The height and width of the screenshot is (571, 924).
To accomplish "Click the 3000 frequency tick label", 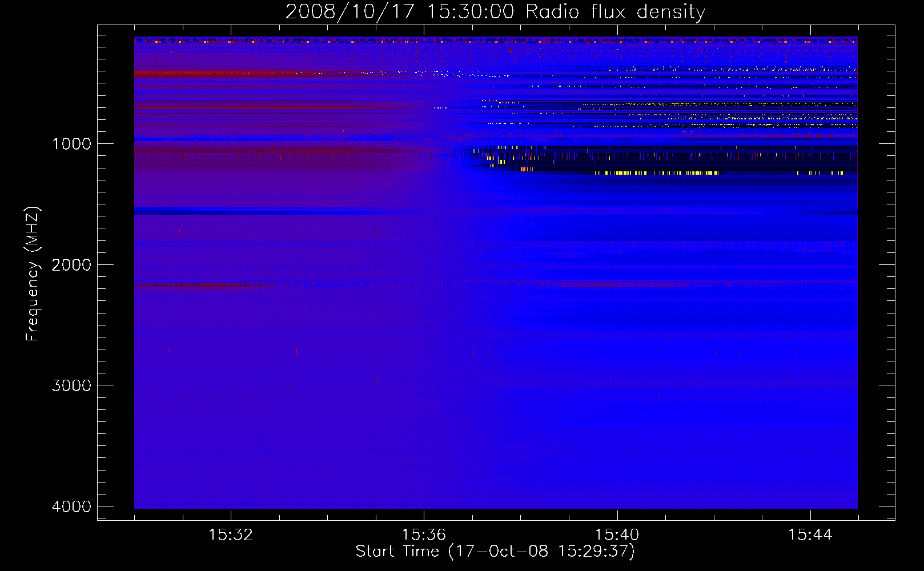I will (x=71, y=385).
